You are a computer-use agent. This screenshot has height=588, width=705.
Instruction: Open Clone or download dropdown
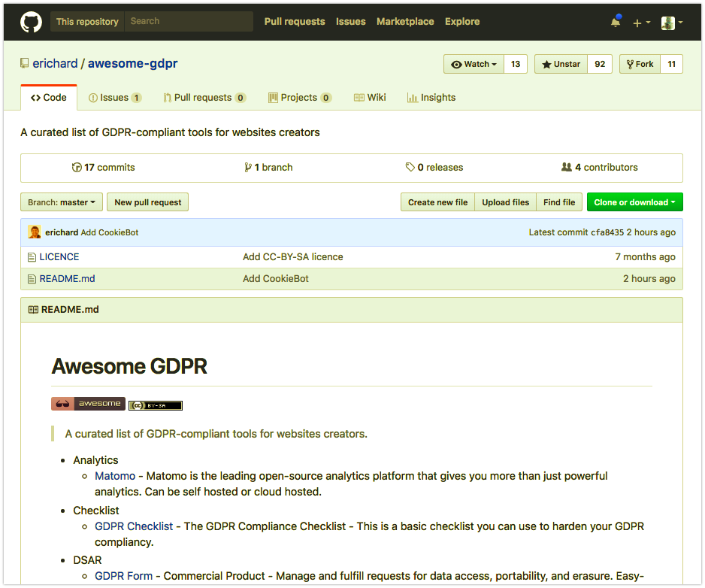point(634,202)
